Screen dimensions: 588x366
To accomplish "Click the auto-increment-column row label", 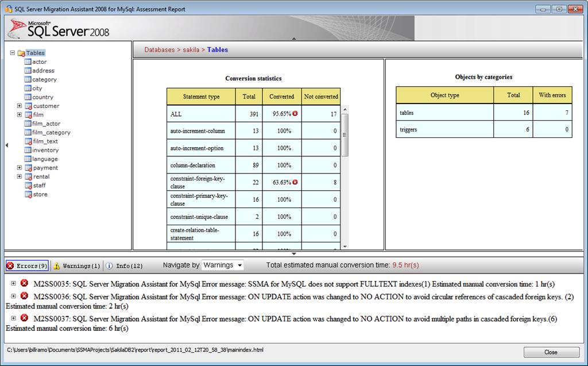I will point(198,131).
